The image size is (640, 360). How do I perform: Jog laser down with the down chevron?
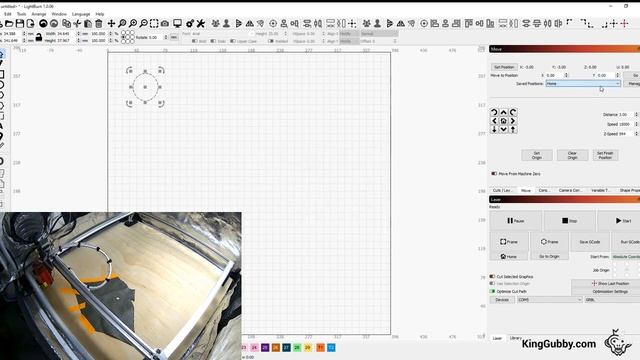tap(504, 129)
